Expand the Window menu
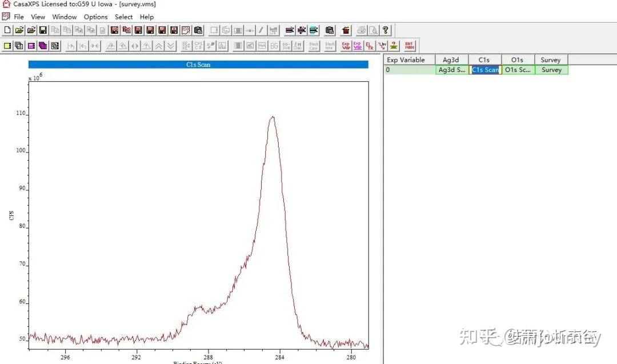 click(x=64, y=17)
